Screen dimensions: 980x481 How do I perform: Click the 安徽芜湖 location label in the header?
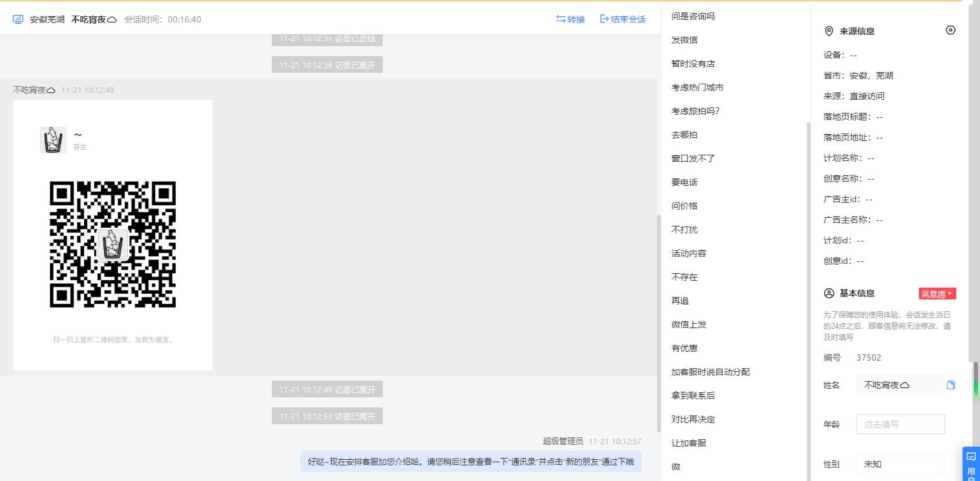pyautogui.click(x=47, y=19)
